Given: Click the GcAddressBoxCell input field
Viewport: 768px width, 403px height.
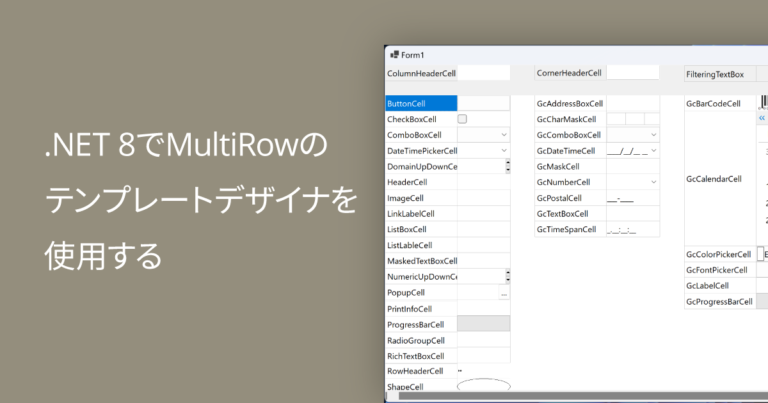Looking at the screenshot, I should [x=633, y=103].
